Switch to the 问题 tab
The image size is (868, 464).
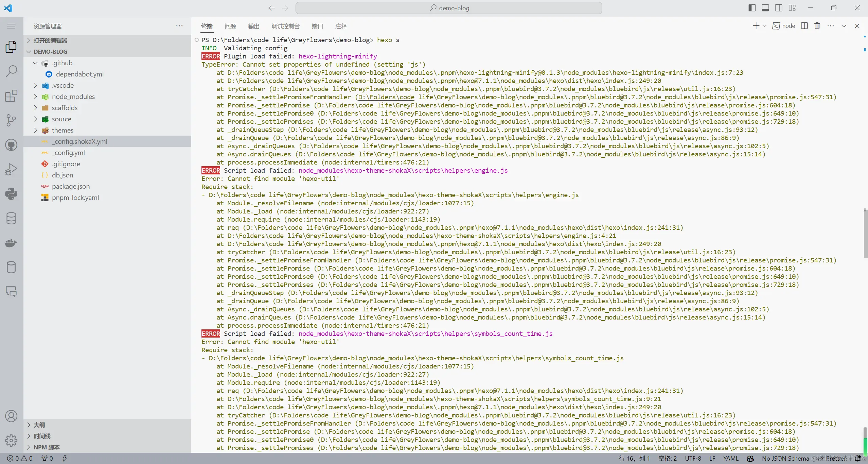click(x=230, y=26)
